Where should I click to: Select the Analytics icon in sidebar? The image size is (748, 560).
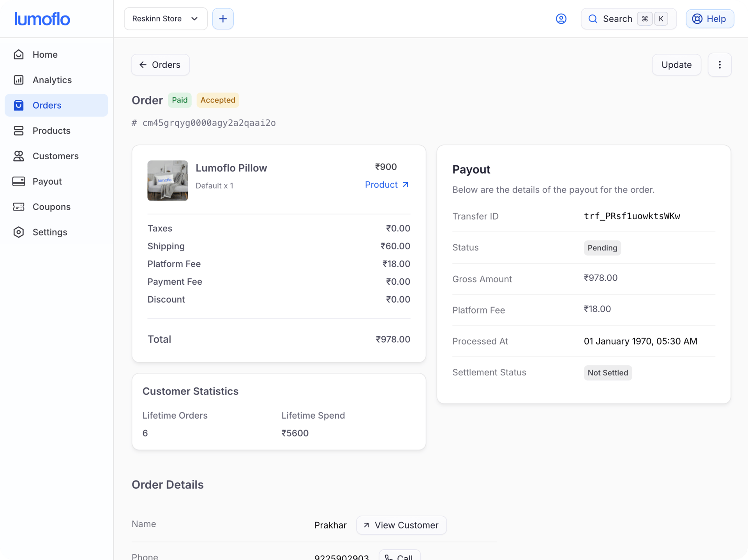click(19, 80)
